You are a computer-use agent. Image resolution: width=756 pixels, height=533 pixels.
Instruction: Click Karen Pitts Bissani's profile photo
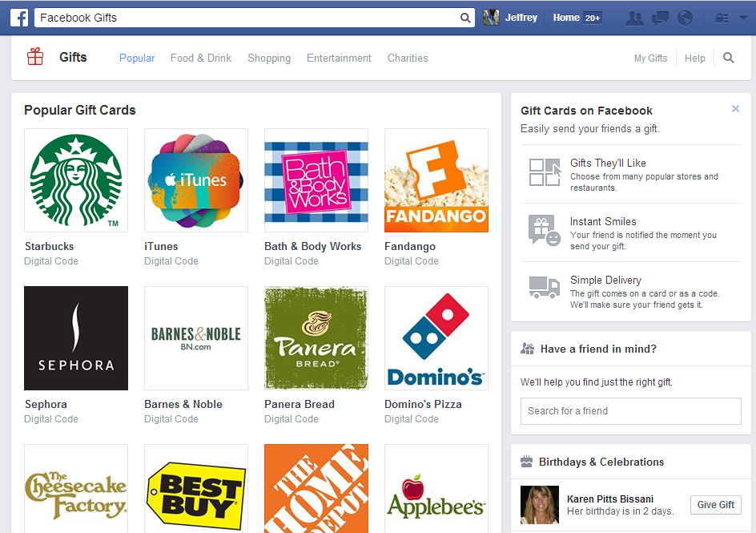(x=540, y=505)
